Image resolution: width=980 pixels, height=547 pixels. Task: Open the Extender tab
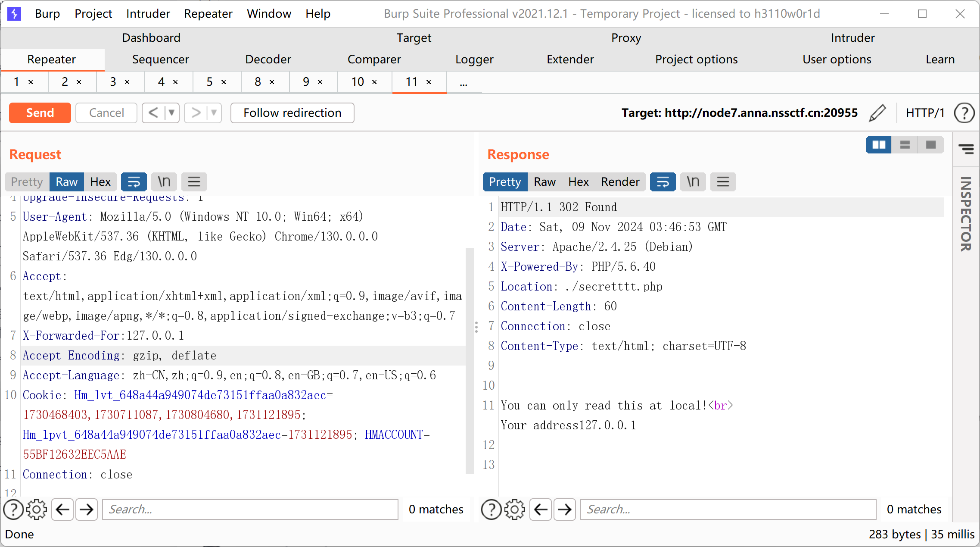(x=570, y=59)
